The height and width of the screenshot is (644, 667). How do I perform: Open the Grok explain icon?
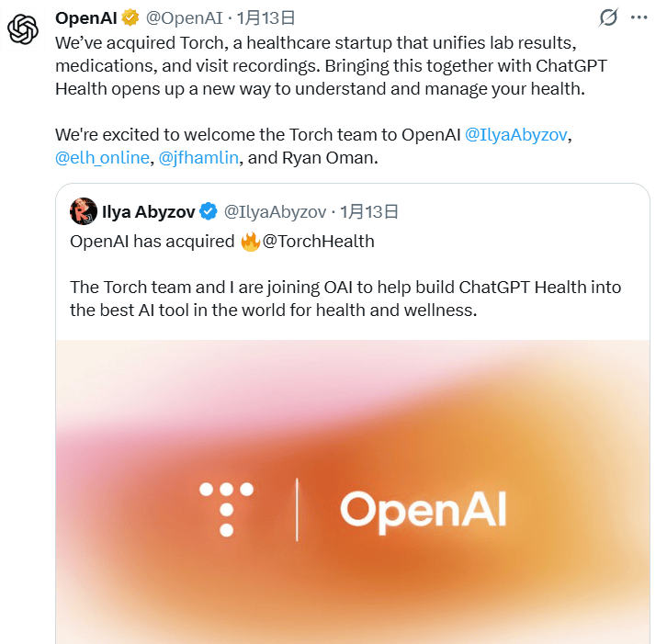pyautogui.click(x=607, y=17)
